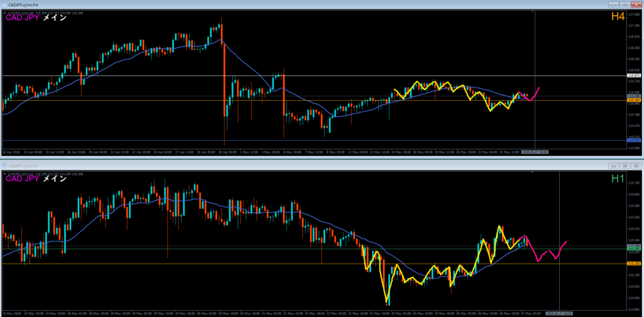Close the CADJPY H1 chart window
The height and width of the screenshot is (317, 644).
[x=636, y=166]
